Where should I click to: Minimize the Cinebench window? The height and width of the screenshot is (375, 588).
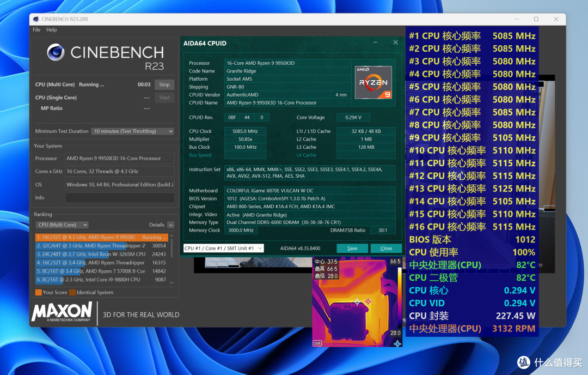click(516, 19)
